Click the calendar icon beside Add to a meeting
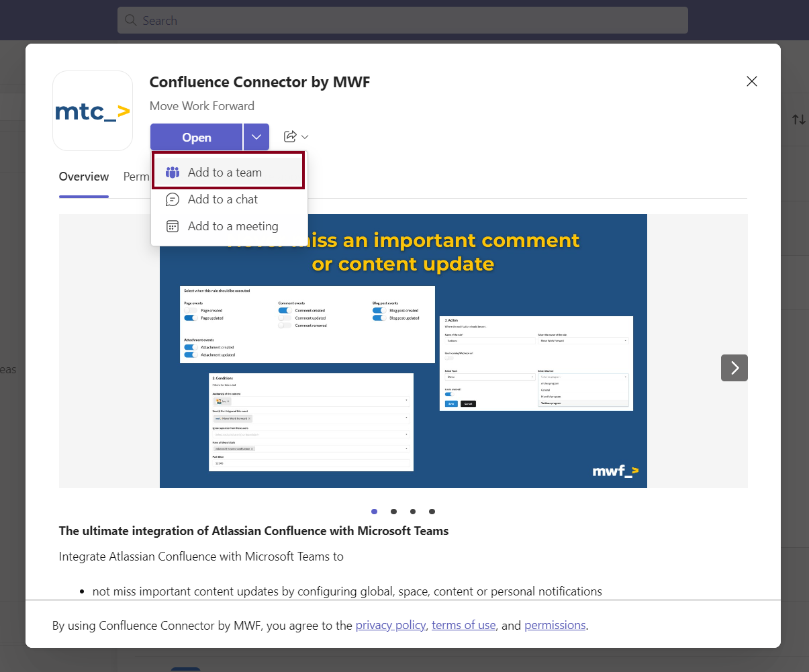Image resolution: width=809 pixels, height=672 pixels. pos(173,226)
